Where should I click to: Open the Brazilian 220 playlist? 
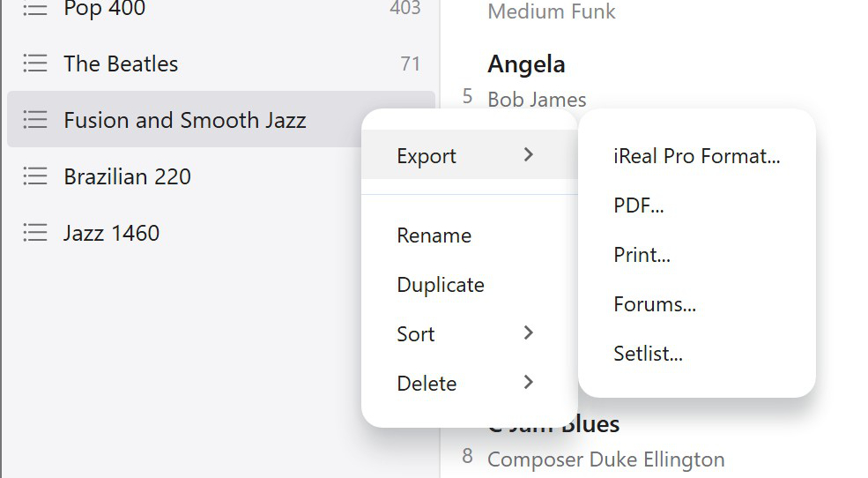[x=127, y=176]
